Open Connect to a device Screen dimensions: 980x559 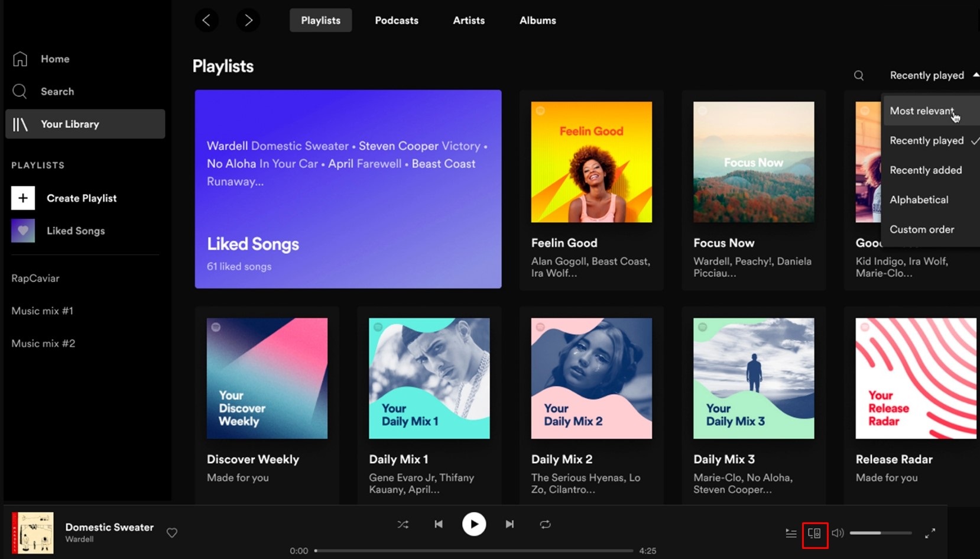pyautogui.click(x=815, y=533)
